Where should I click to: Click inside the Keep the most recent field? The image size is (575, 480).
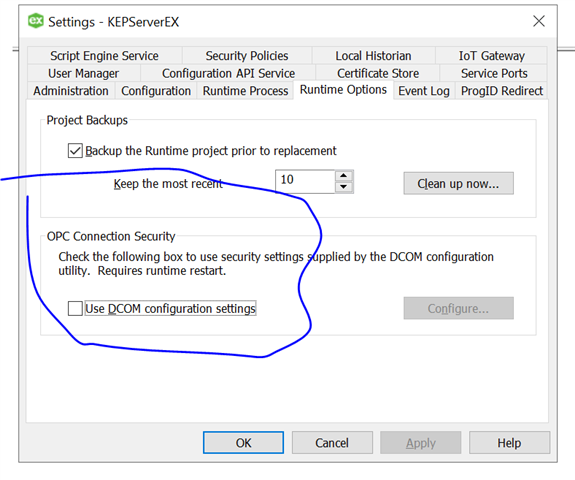click(x=305, y=181)
